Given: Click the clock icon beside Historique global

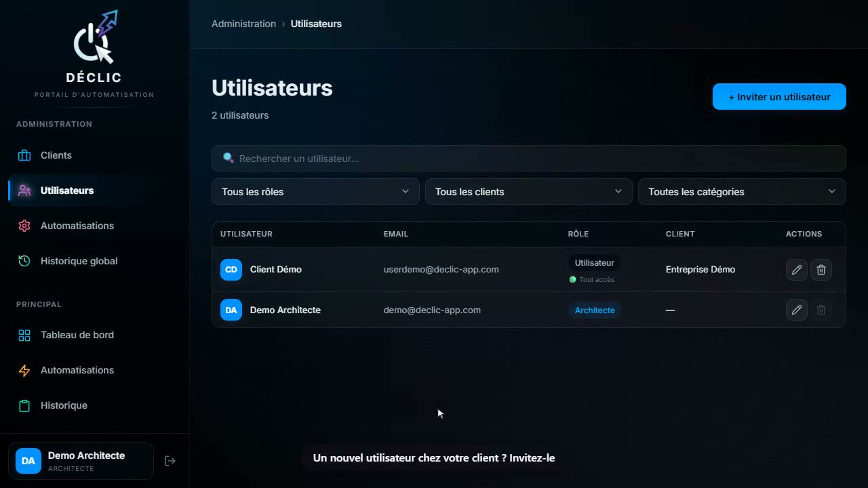Looking at the screenshot, I should 24,261.
